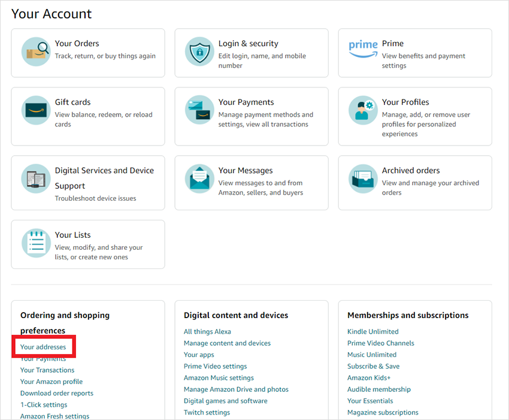
Task: Go to Download order reports
Action: click(x=57, y=393)
